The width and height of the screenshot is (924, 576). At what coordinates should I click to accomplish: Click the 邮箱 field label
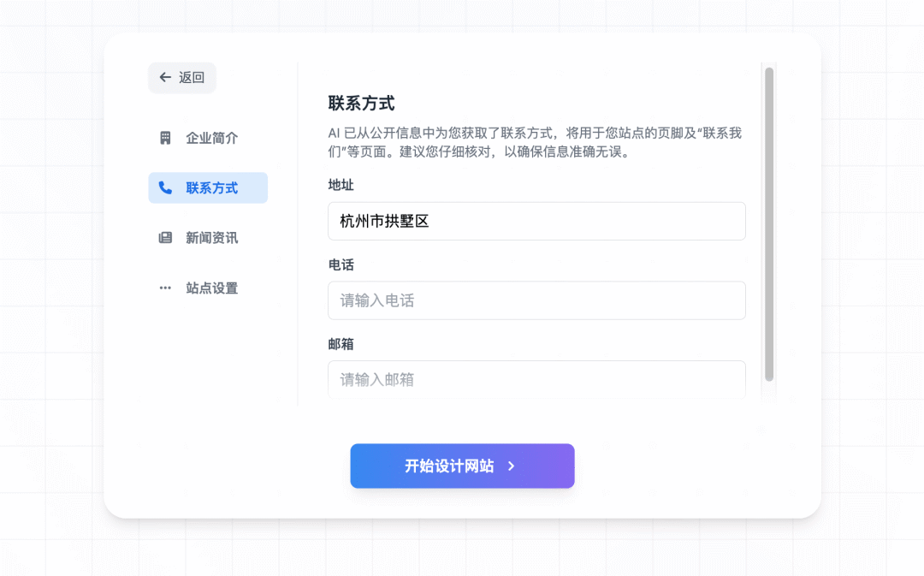(341, 344)
